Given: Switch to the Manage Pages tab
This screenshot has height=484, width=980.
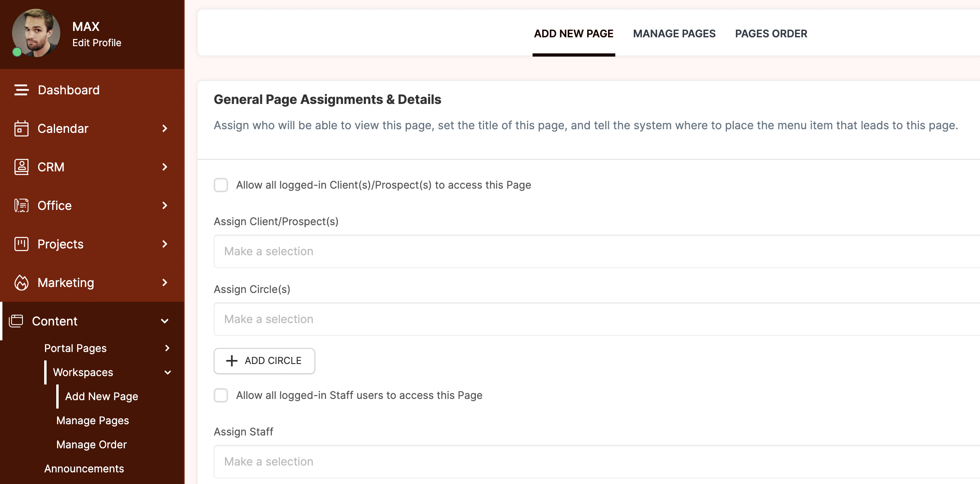Looking at the screenshot, I should point(674,34).
